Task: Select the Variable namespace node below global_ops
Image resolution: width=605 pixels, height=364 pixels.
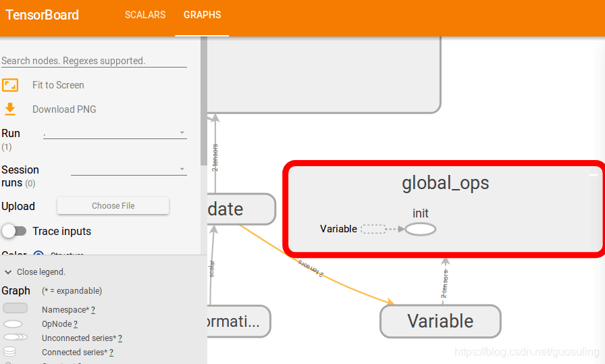Action: click(440, 321)
